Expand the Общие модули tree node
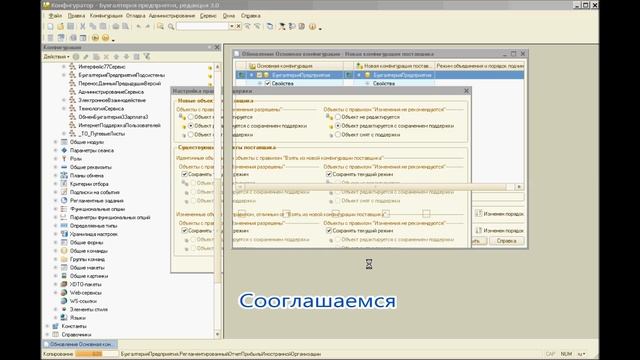The height and width of the screenshot is (360, 640). point(56,142)
